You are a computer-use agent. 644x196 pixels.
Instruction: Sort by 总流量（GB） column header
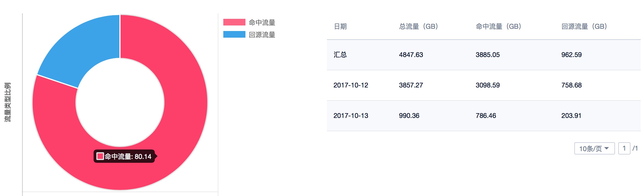pyautogui.click(x=418, y=27)
